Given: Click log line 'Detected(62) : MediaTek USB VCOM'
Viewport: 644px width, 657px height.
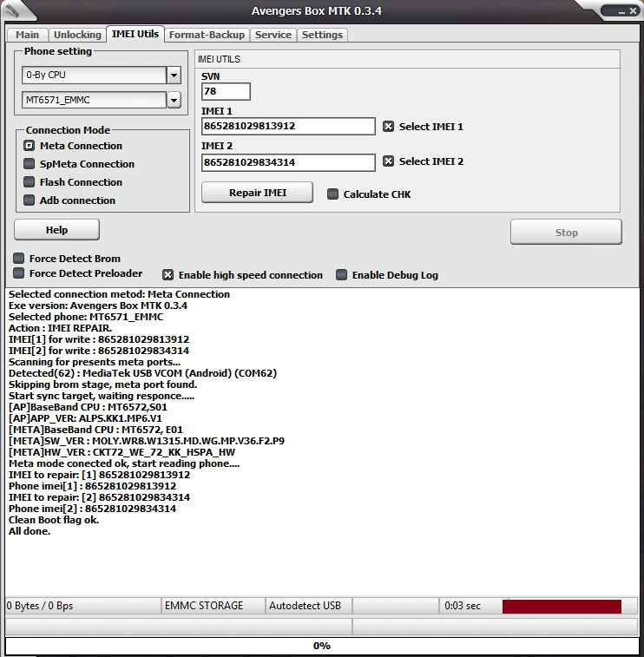Looking at the screenshot, I should pyautogui.click(x=142, y=373).
